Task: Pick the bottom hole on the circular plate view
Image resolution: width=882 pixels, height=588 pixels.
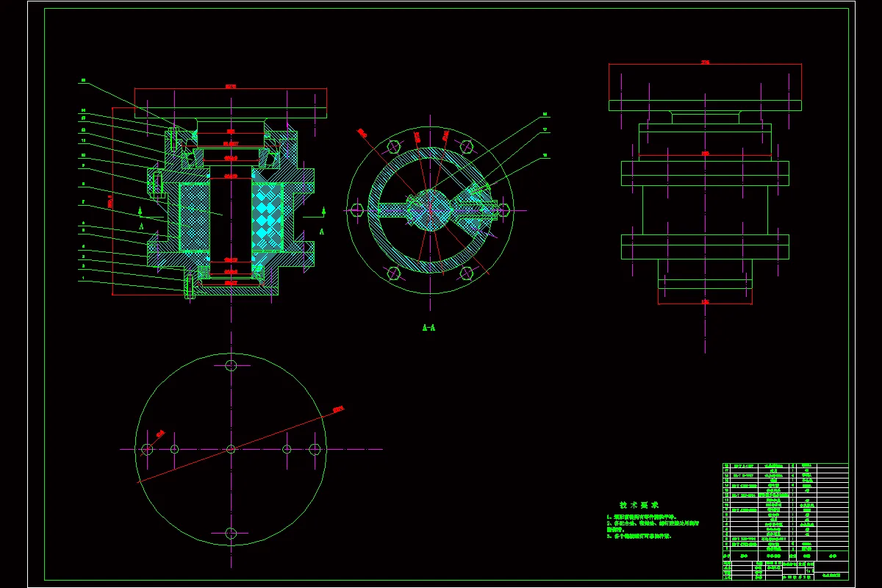Action: point(231,533)
